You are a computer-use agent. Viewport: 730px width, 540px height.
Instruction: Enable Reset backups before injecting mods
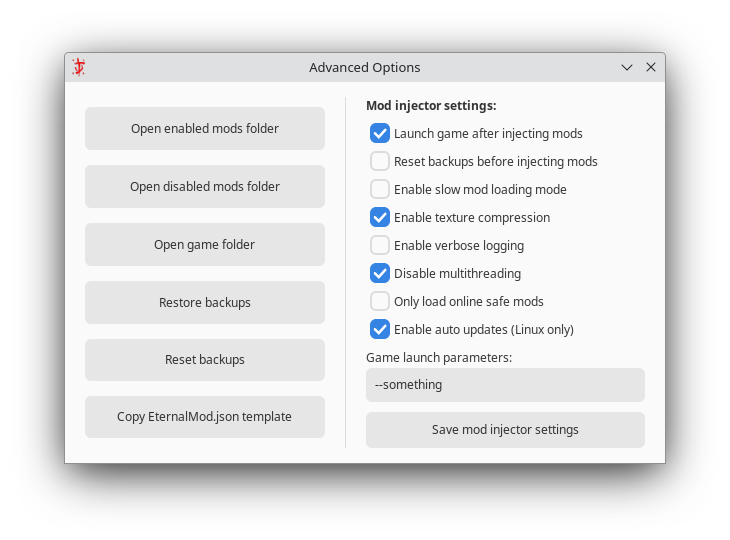pyautogui.click(x=379, y=161)
